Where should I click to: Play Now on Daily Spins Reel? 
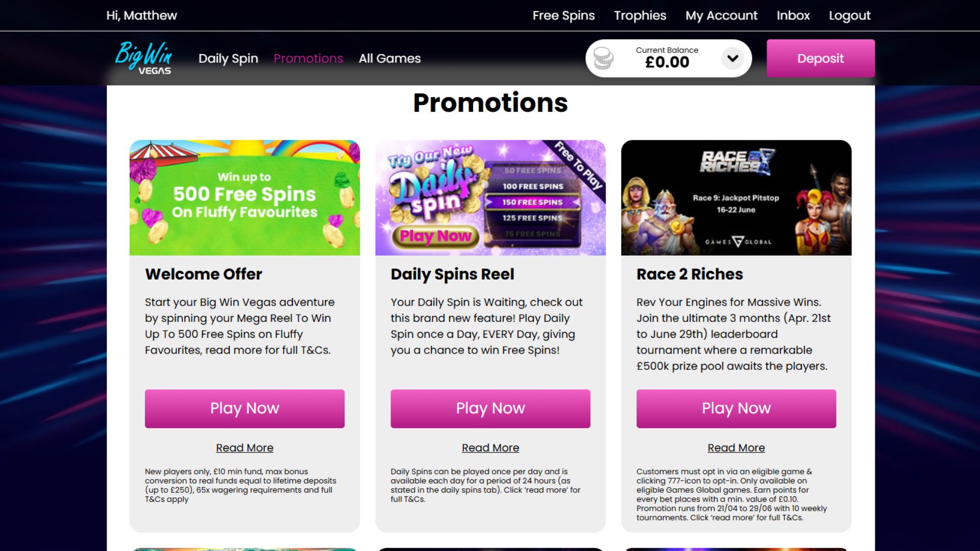pos(491,409)
